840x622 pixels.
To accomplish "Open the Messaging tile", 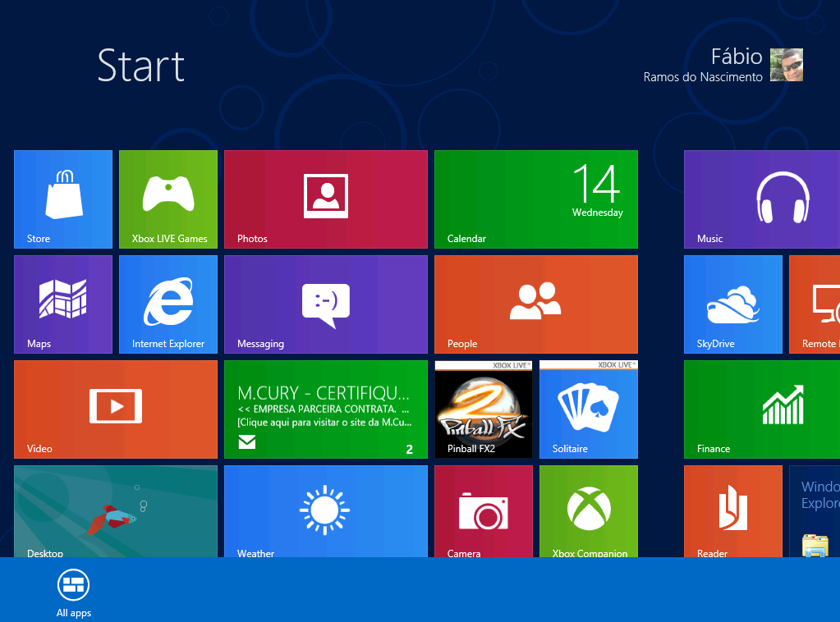I will pos(326,304).
